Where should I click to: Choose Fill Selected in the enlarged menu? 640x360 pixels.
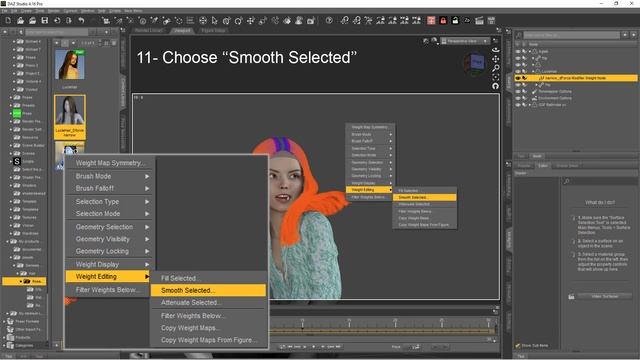click(208, 278)
